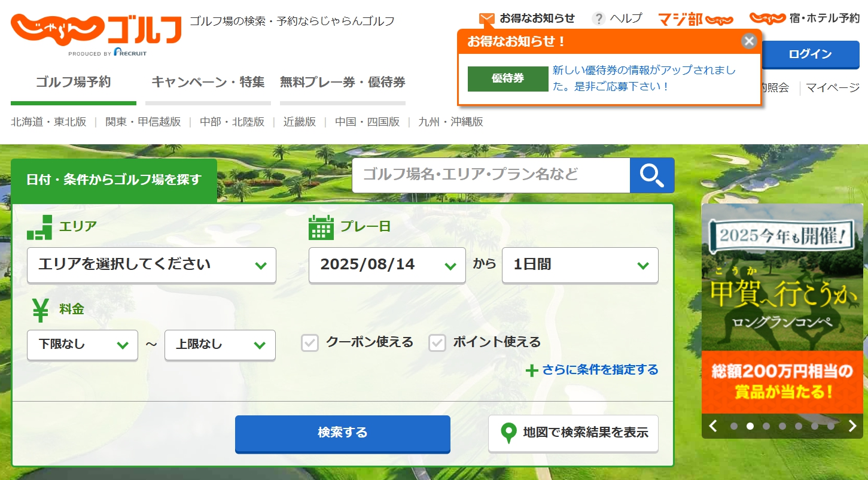Image resolution: width=868 pixels, height=480 pixels.
Task: Open the 1日間 duration dropdown
Action: tap(580, 265)
